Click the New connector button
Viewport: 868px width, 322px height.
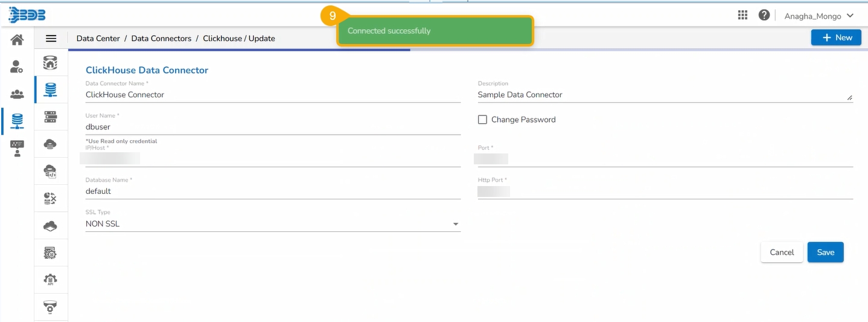pos(836,37)
